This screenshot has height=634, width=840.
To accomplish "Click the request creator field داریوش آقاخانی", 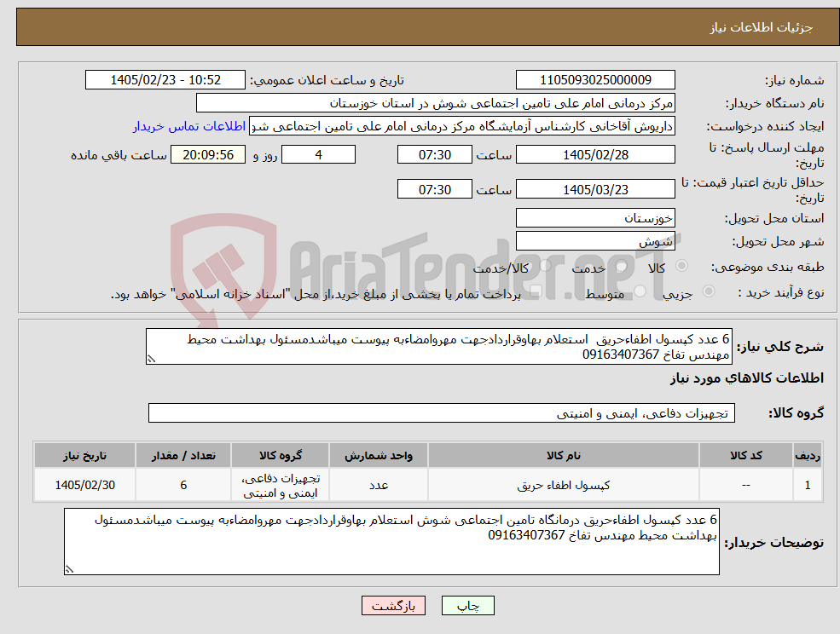I will click(x=461, y=126).
